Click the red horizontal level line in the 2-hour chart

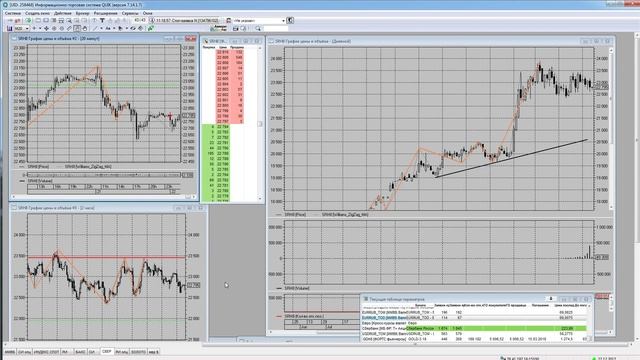click(x=106, y=258)
